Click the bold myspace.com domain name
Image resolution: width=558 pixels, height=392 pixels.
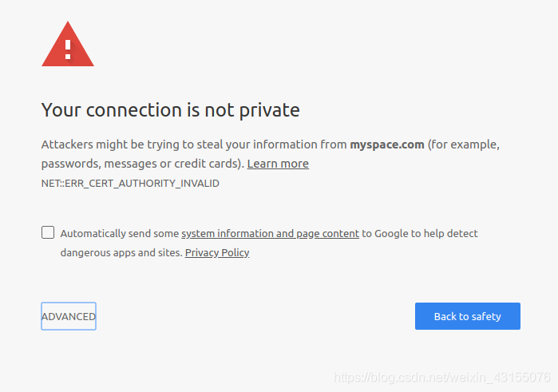pyautogui.click(x=387, y=145)
